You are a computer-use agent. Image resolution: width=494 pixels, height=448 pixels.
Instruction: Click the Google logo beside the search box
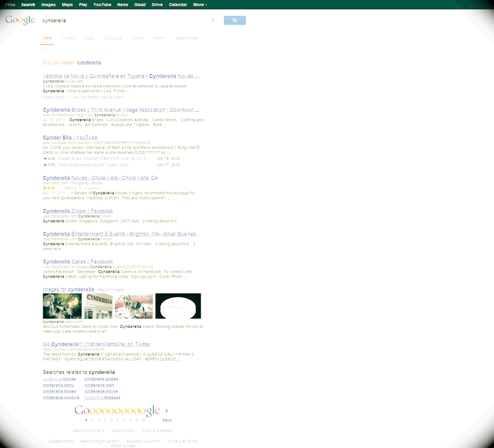pos(20,20)
